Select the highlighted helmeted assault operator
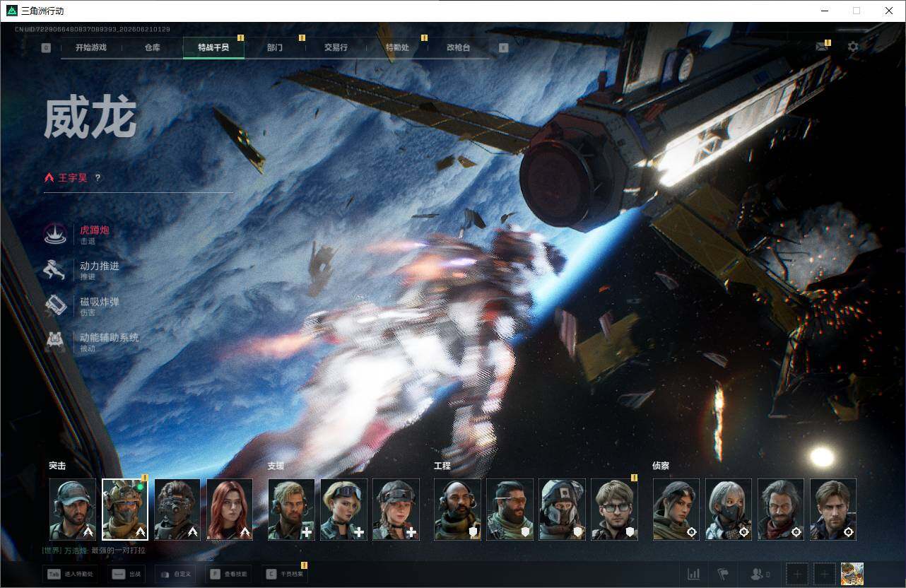 [125, 510]
